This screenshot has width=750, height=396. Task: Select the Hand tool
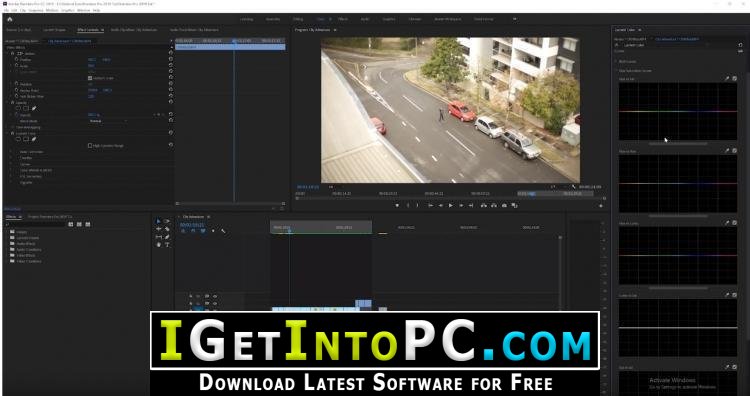pyautogui.click(x=159, y=244)
